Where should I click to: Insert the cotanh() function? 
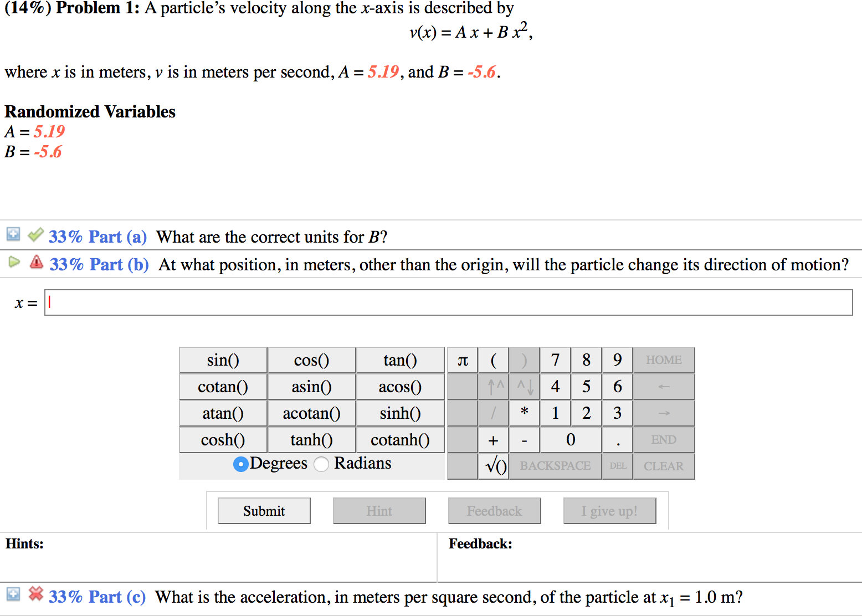point(400,439)
